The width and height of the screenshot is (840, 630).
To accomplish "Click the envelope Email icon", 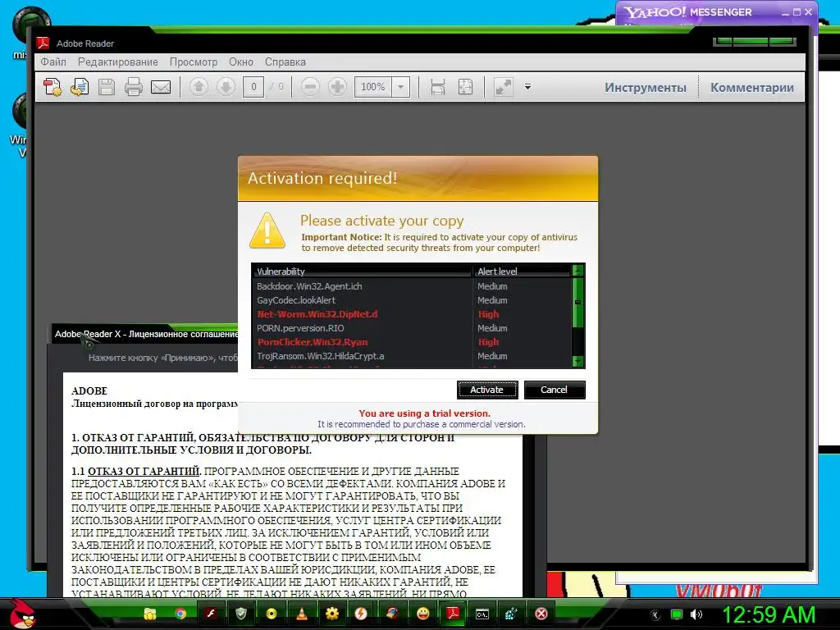I will pyautogui.click(x=161, y=87).
